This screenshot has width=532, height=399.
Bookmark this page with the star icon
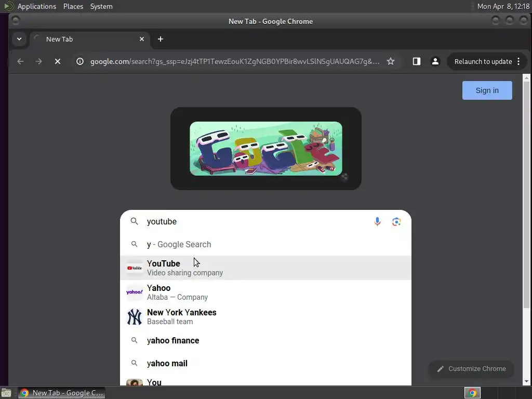click(391, 61)
